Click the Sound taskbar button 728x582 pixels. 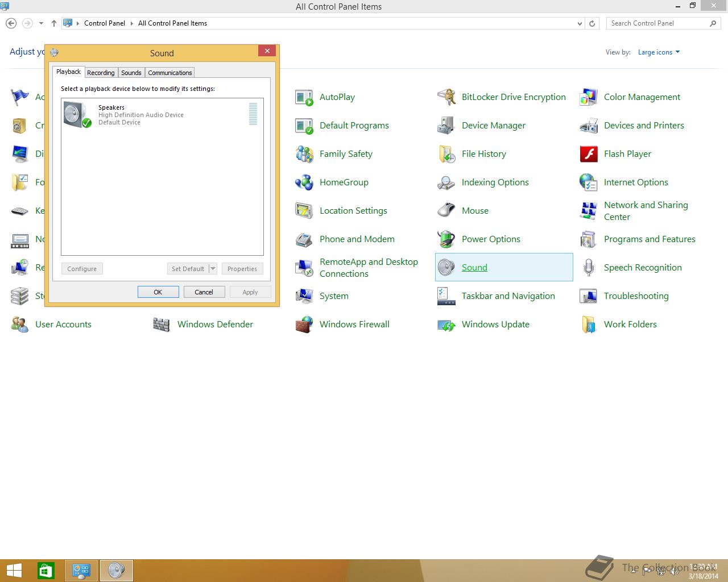117,571
